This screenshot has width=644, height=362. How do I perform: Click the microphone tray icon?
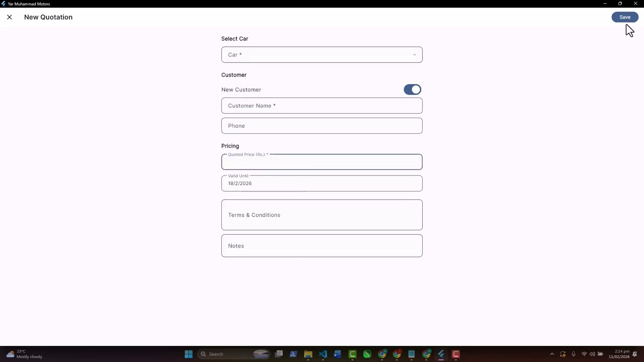573,354
